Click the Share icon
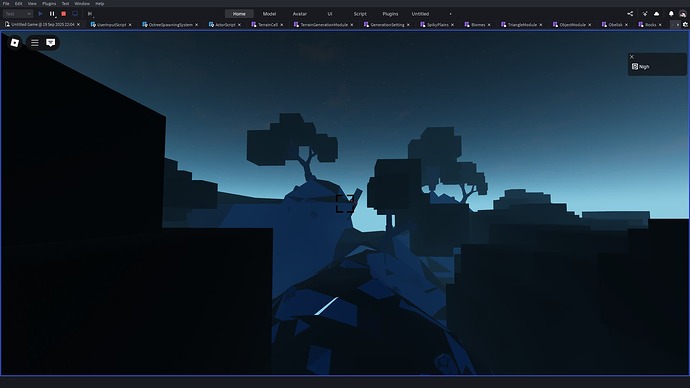 (x=630, y=14)
